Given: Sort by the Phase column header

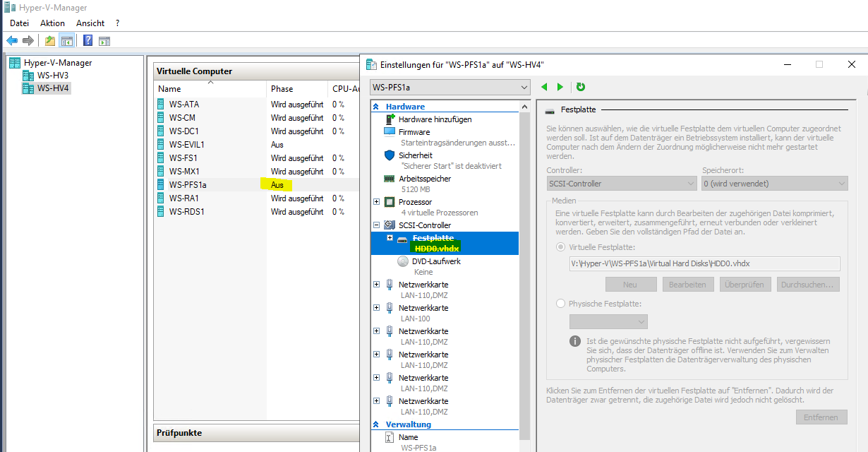Looking at the screenshot, I should (297, 89).
